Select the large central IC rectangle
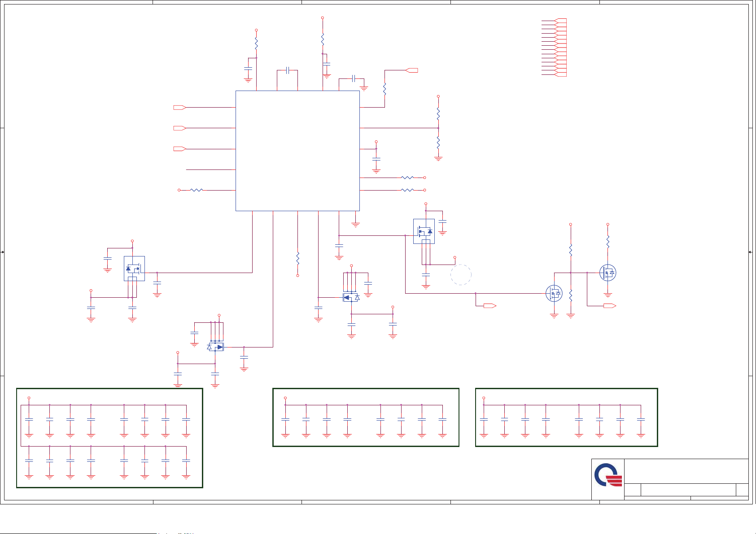 (297, 151)
